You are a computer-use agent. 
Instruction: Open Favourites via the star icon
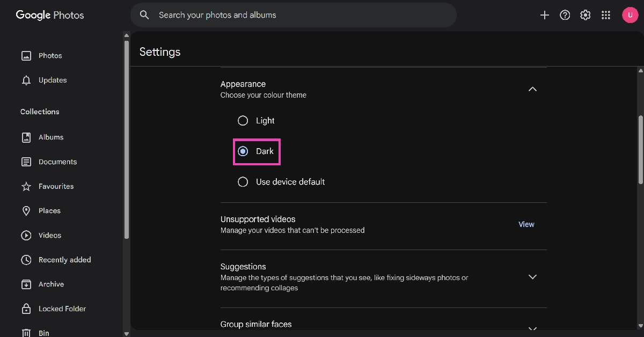point(26,186)
